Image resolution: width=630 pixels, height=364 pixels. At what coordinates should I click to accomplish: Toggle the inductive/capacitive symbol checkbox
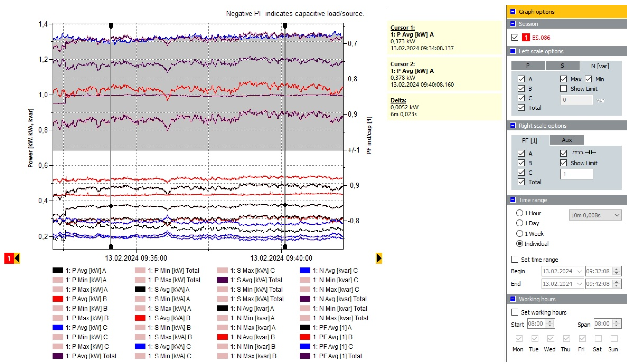point(563,153)
